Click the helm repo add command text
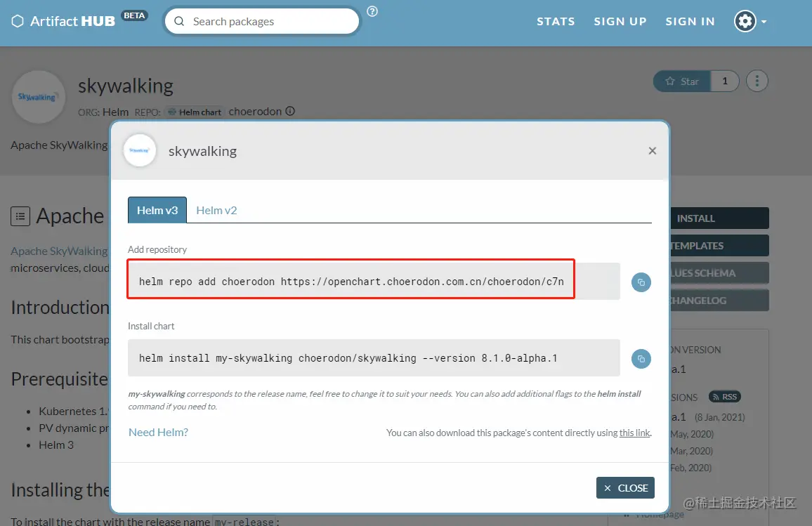Image resolution: width=812 pixels, height=526 pixels. 351,282
